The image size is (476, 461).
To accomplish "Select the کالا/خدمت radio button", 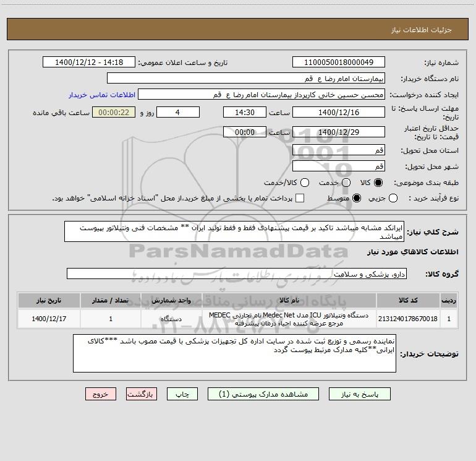I will coord(305,183).
